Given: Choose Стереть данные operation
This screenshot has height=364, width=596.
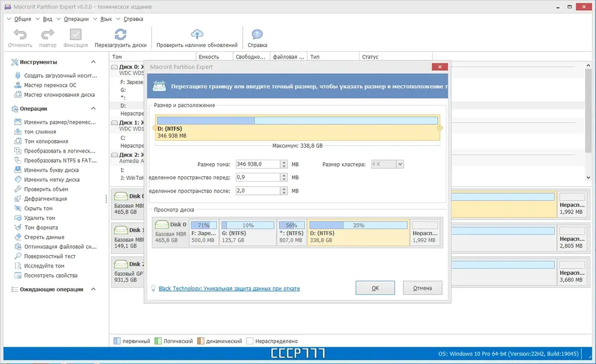Looking at the screenshot, I should [x=39, y=237].
